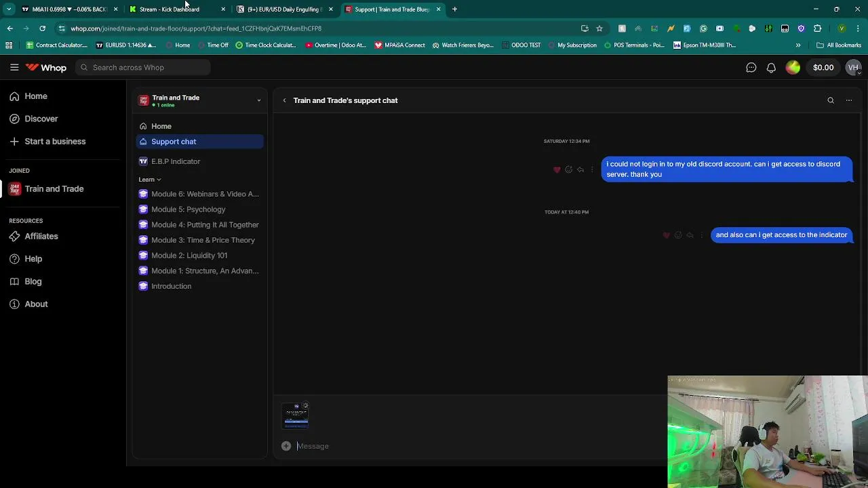Go back from the support chat

(285, 100)
